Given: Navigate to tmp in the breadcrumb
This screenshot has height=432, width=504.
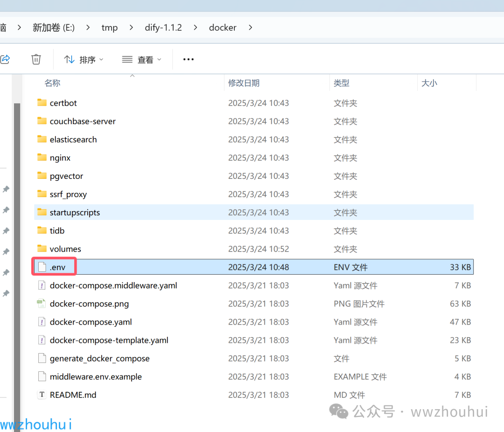Looking at the screenshot, I should [110, 28].
